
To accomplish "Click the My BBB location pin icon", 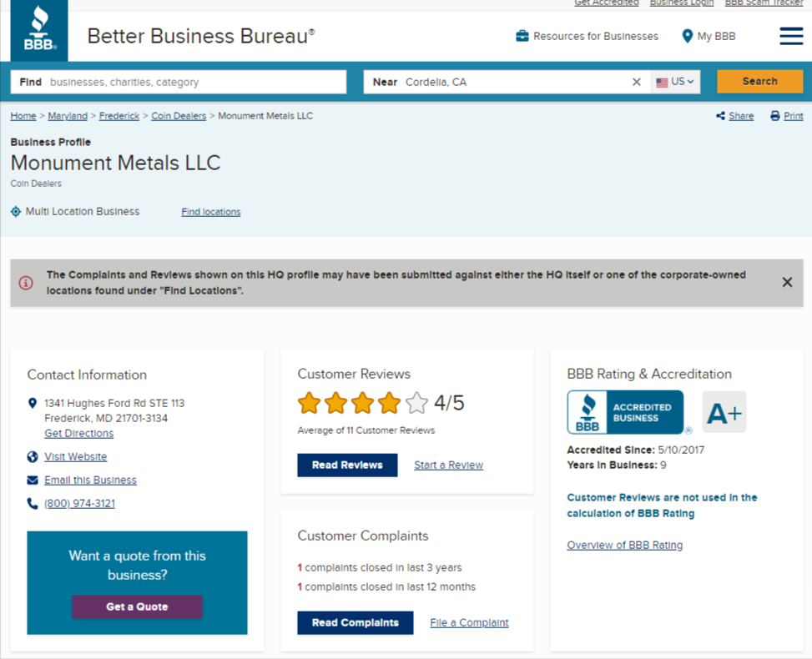I will point(687,36).
